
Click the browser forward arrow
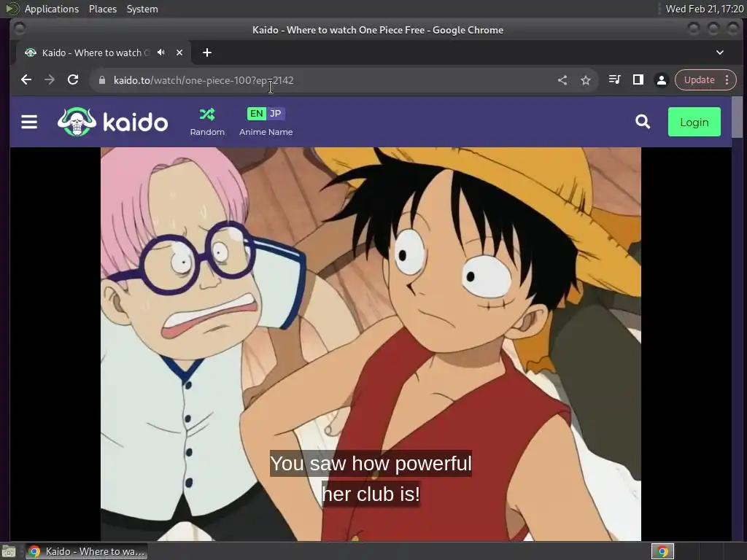coord(50,80)
